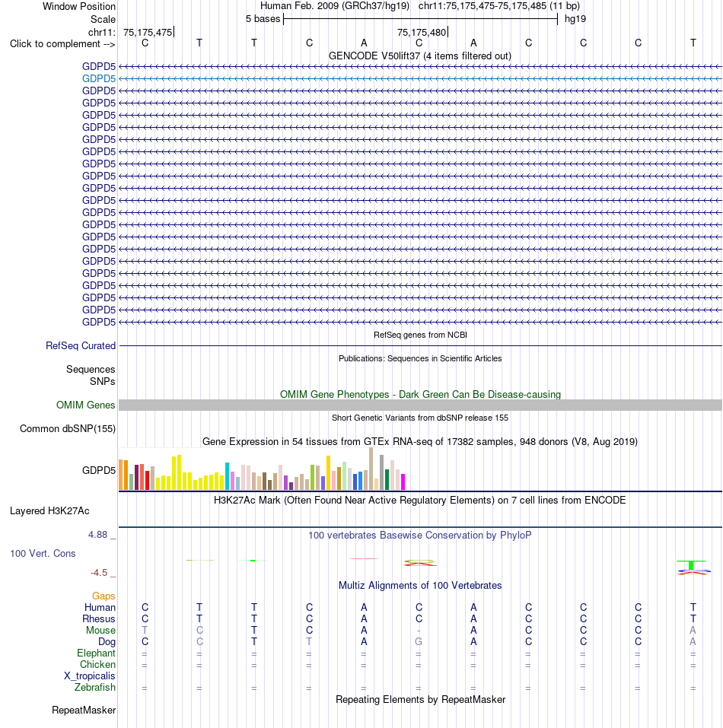Click the magenta bar in GTEx expression chart
This screenshot has width=723, height=728.
[403, 482]
